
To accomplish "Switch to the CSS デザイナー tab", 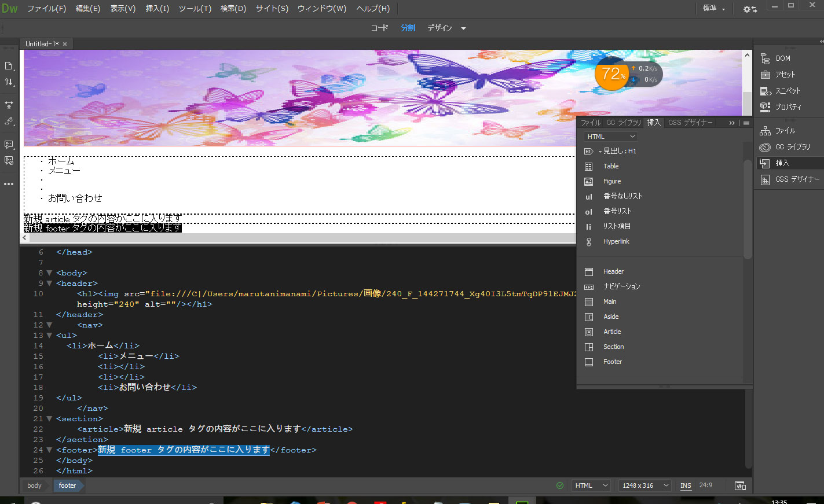I will click(690, 123).
